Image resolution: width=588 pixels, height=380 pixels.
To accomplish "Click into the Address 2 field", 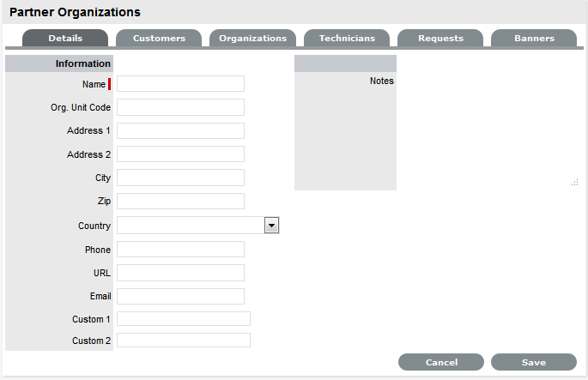I will tap(180, 154).
